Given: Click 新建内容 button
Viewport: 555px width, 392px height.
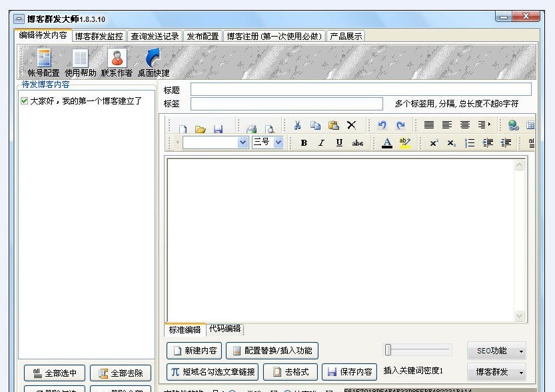Looking at the screenshot, I should coord(195,351).
